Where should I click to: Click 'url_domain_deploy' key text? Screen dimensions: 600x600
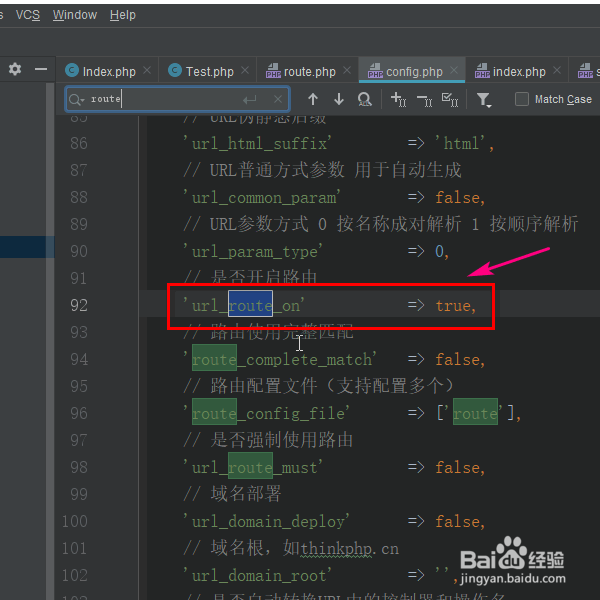coord(266,522)
